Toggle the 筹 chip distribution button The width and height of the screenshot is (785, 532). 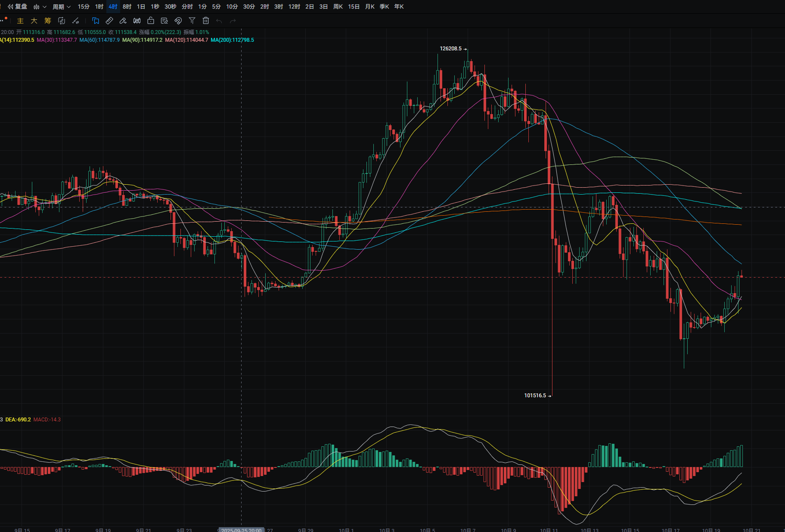48,21
